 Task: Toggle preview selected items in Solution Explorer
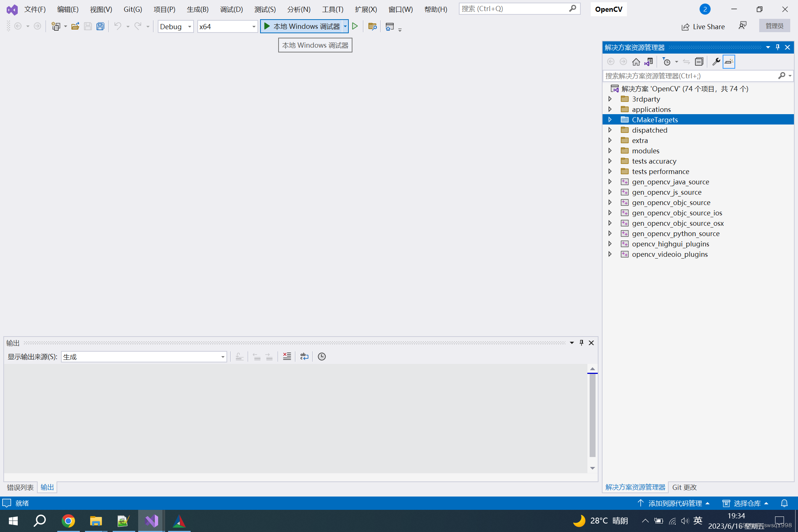click(x=729, y=62)
